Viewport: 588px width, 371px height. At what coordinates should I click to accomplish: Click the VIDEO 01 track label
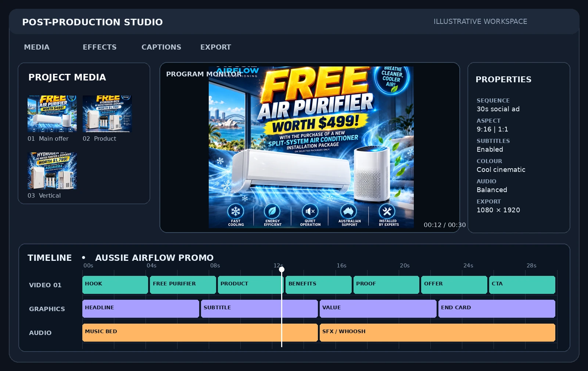click(45, 285)
